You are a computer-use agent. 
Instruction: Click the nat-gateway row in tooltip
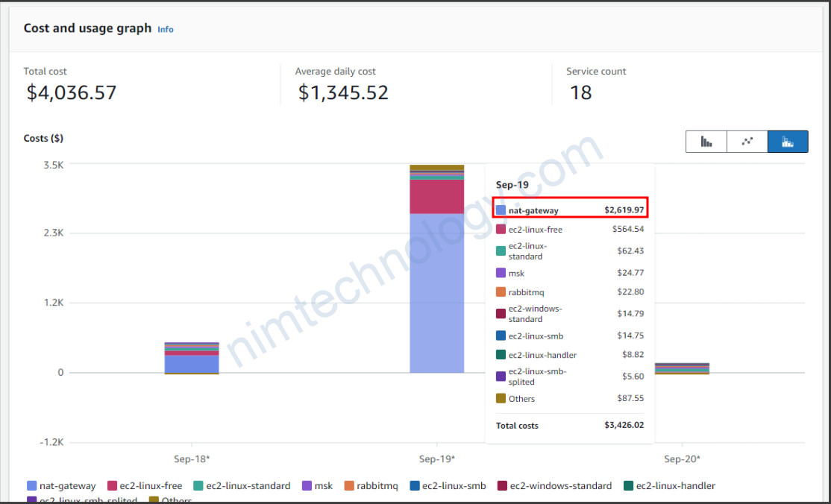[571, 210]
